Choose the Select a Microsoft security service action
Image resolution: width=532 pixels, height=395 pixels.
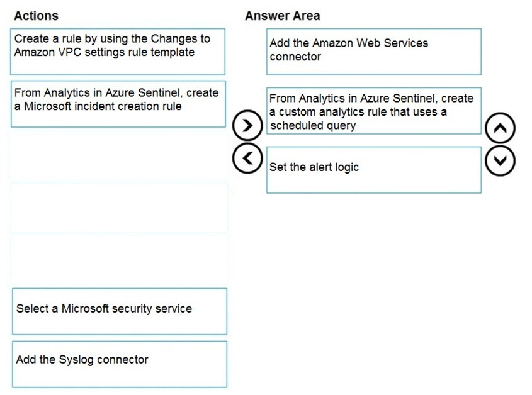(120, 311)
